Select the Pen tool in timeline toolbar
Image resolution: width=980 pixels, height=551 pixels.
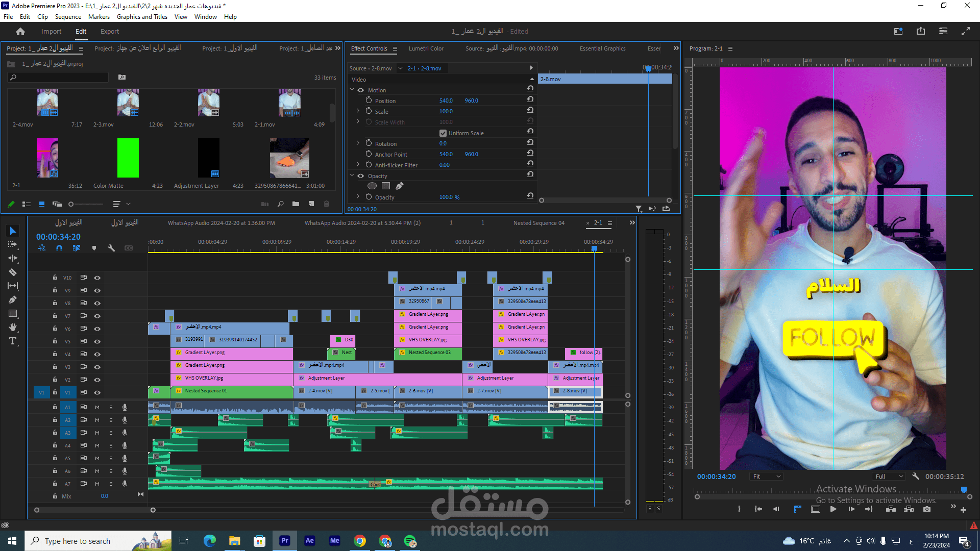point(13,300)
